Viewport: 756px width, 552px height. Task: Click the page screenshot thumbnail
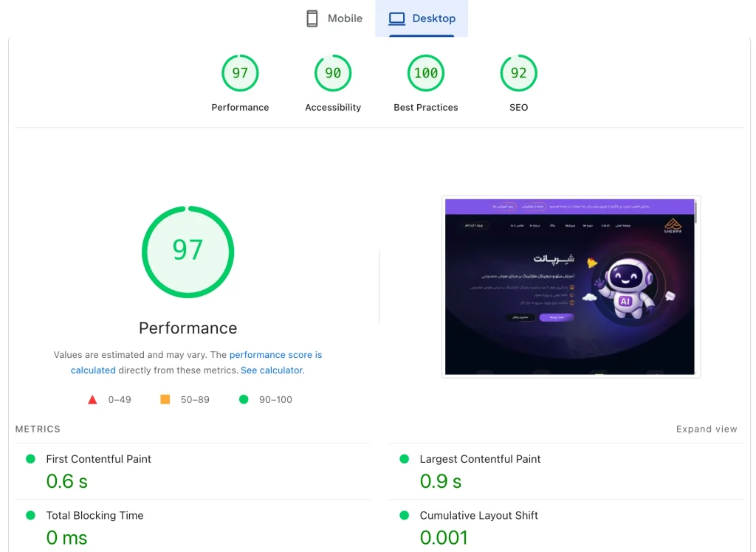click(571, 287)
